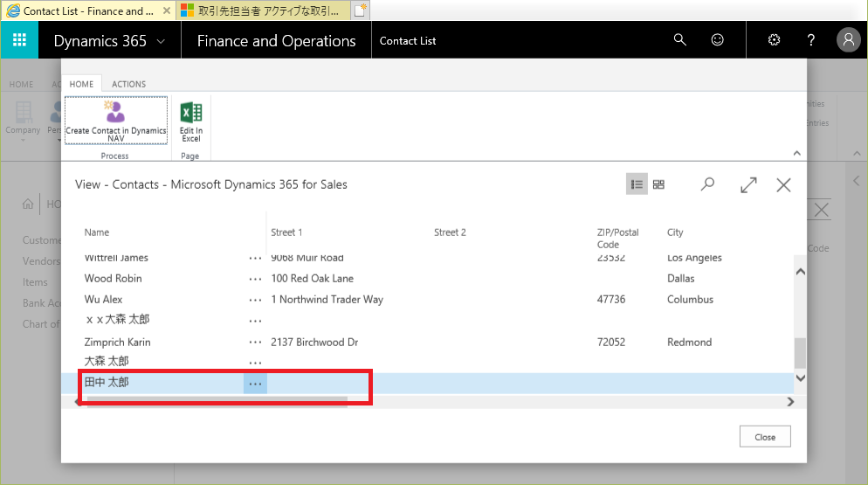Switch to tile view layout
Image resolution: width=868 pixels, height=485 pixels.
(x=658, y=184)
